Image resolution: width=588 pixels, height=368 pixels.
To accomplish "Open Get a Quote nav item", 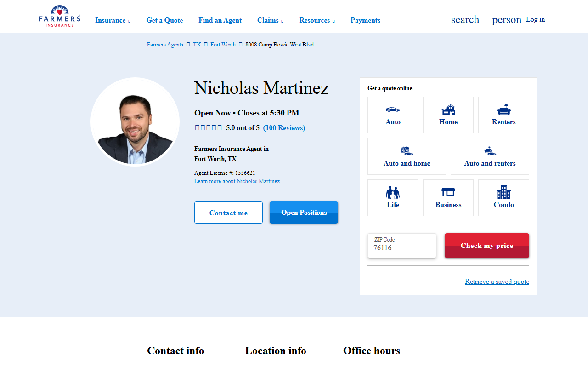I will coord(164,20).
